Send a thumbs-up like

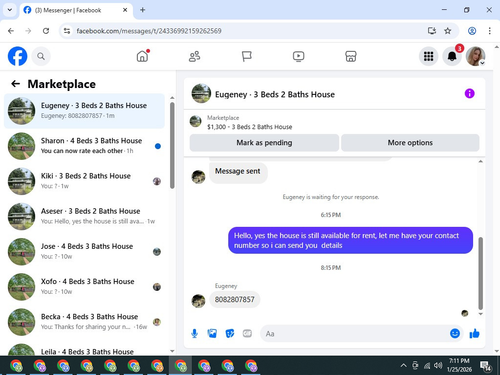[x=474, y=333]
